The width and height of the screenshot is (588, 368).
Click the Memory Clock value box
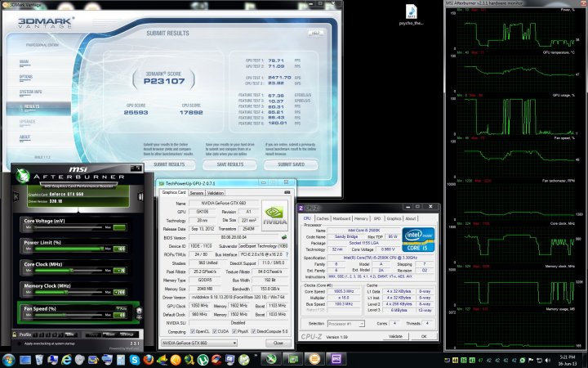click(119, 292)
